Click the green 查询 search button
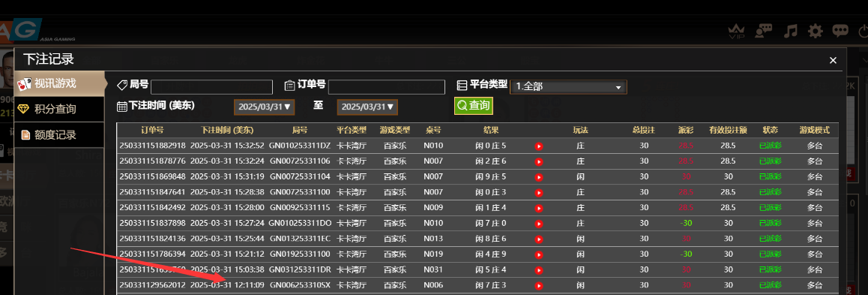 click(473, 106)
